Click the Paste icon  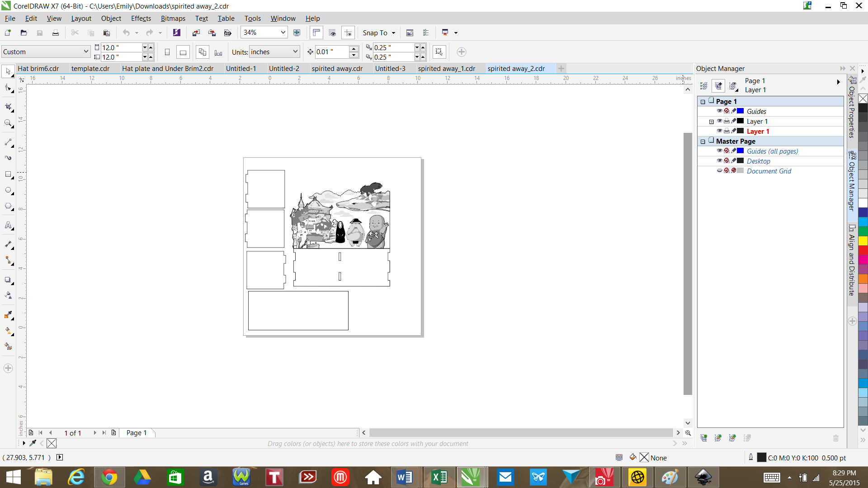click(x=107, y=33)
